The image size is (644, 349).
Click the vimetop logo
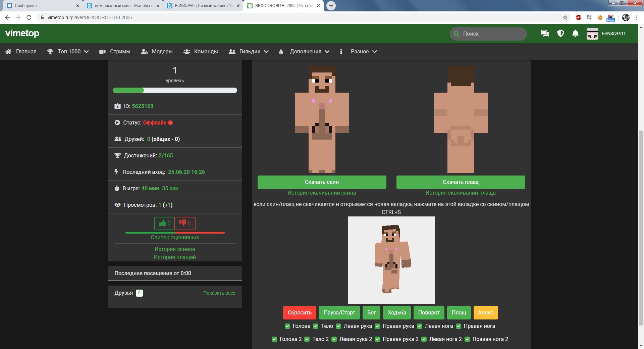click(x=22, y=33)
